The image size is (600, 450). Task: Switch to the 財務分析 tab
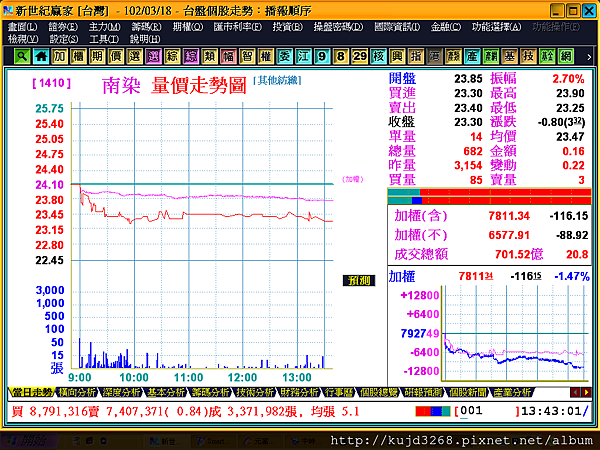click(299, 392)
